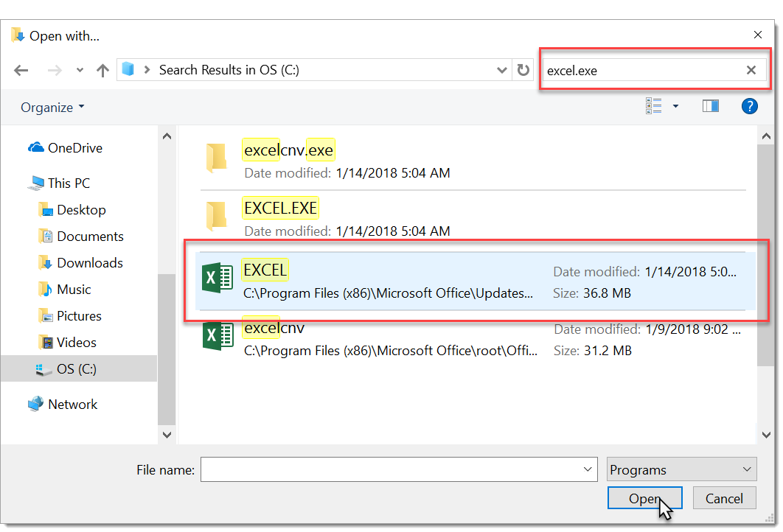Image resolution: width=783 pixels, height=532 pixels.
Task: Open the Programs file type dropdown
Action: [682, 469]
